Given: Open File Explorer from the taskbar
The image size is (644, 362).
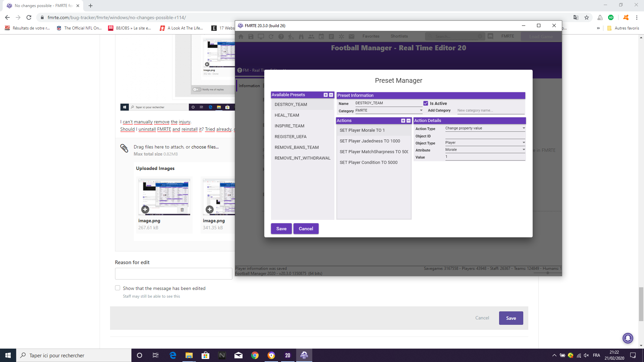Looking at the screenshot, I should coord(189,355).
